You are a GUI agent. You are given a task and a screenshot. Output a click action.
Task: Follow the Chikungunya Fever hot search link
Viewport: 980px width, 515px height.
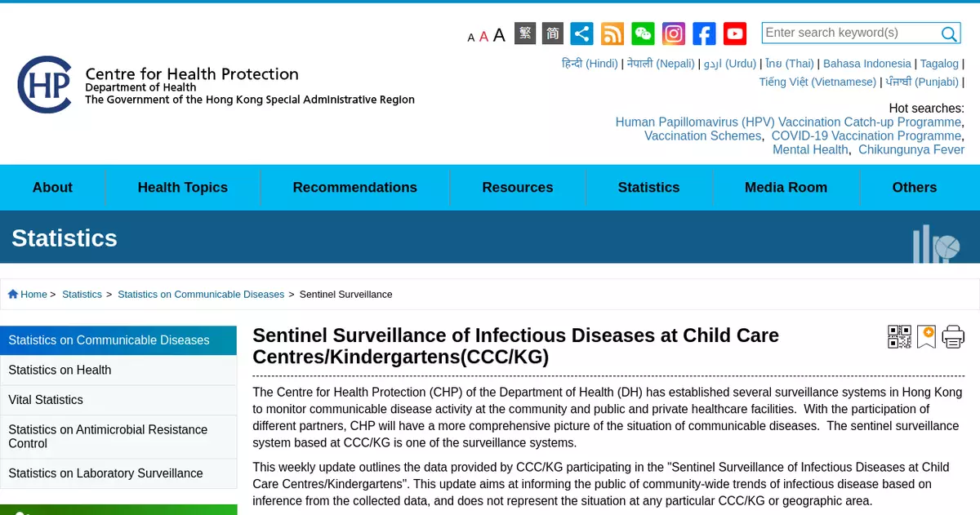911,149
